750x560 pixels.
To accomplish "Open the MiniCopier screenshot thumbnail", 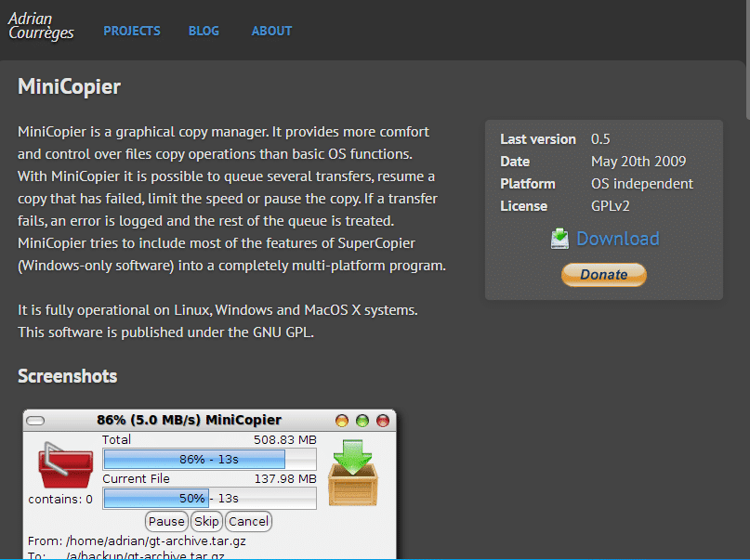I will [209, 484].
